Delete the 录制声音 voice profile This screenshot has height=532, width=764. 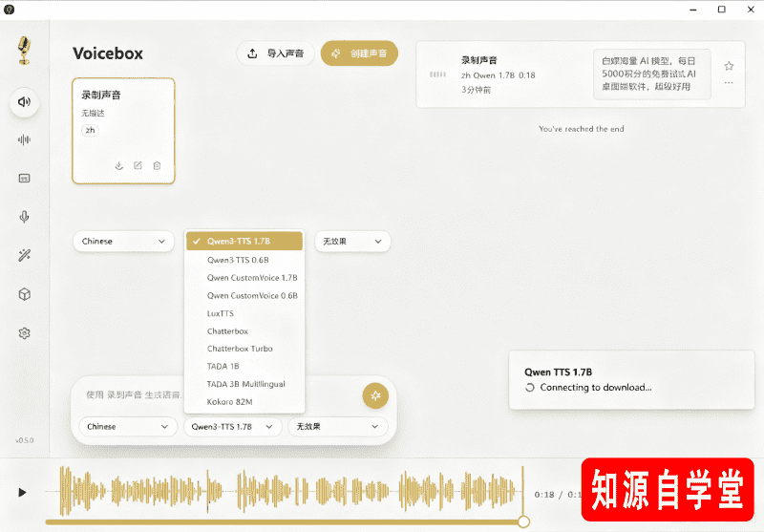coord(157,165)
